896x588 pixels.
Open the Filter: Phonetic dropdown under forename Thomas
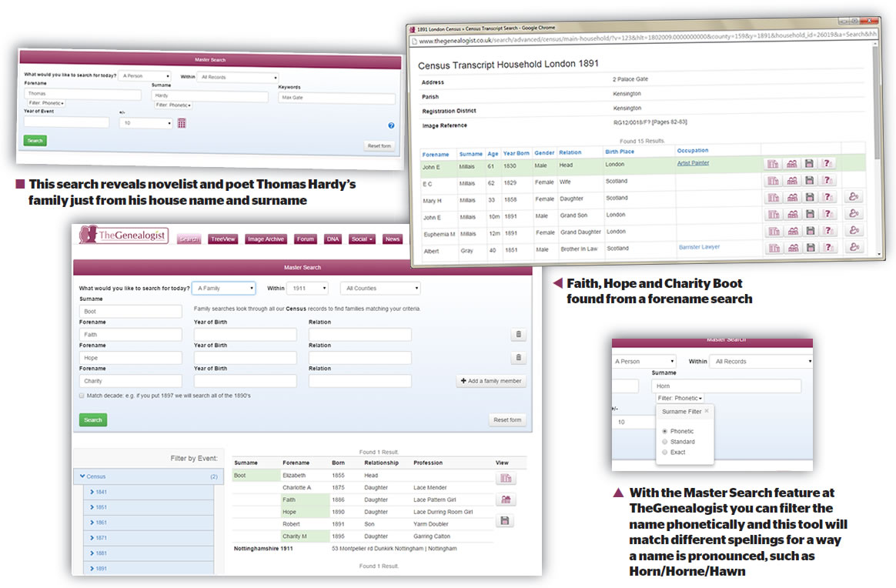point(45,103)
